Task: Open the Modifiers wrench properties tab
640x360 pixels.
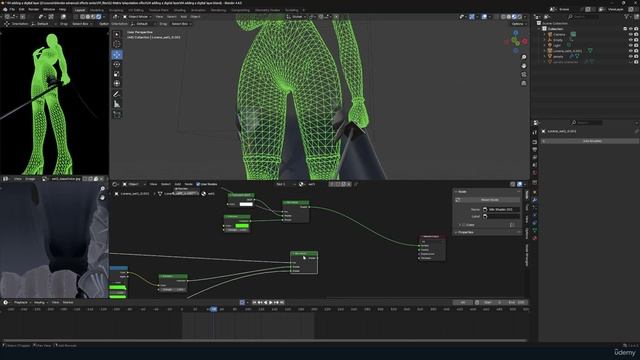Action: pyautogui.click(x=535, y=200)
